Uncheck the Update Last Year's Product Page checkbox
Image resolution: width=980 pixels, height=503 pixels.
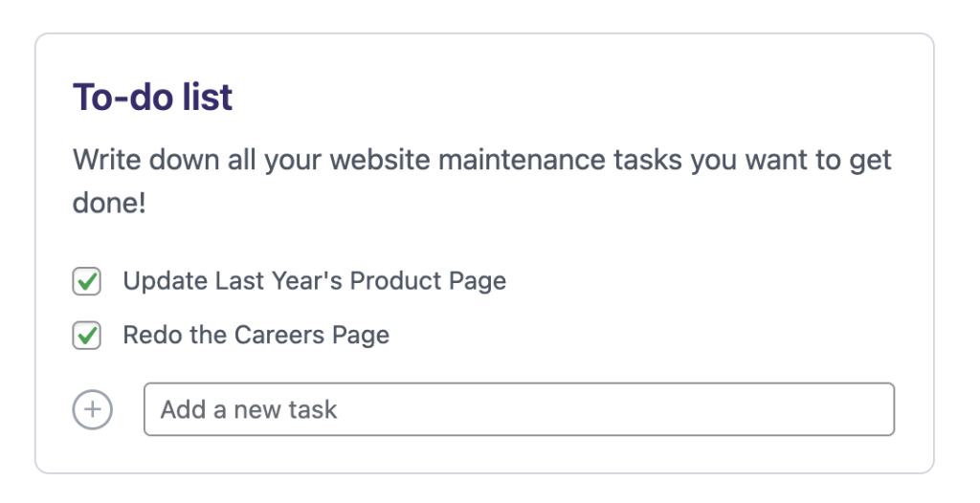click(x=87, y=282)
